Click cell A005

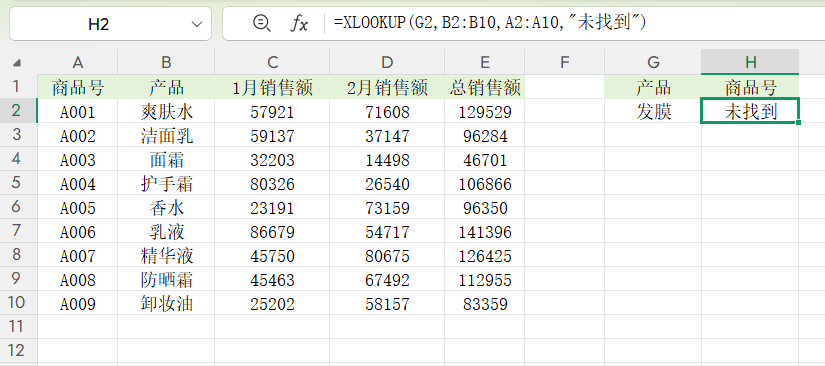[78, 208]
